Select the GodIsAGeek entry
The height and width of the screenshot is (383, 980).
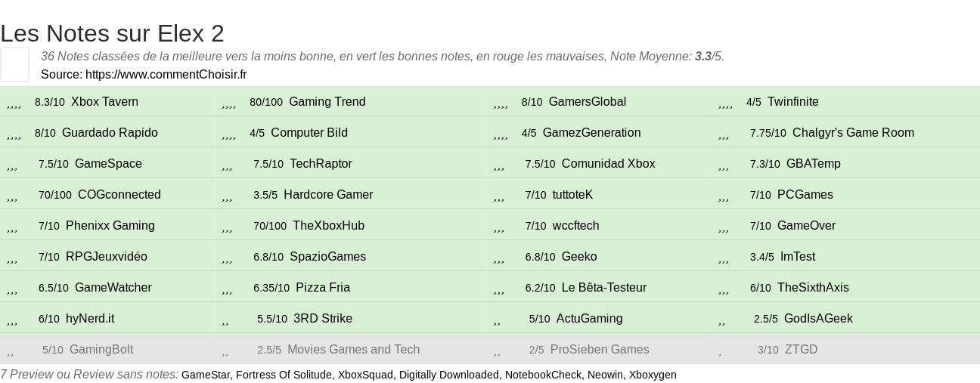818,319
